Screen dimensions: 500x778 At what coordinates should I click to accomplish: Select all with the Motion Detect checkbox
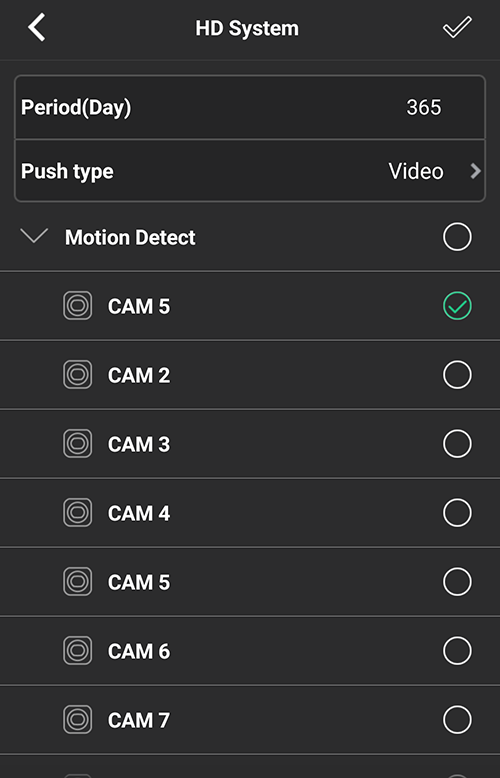[x=457, y=237]
